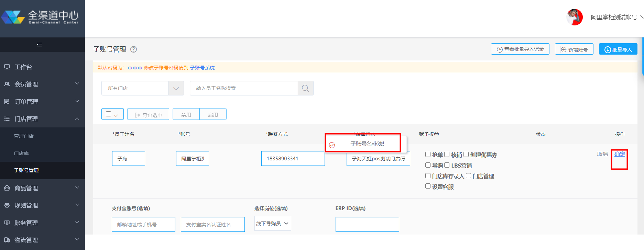Click the 工作台 monitor icon

pyautogui.click(x=7, y=67)
